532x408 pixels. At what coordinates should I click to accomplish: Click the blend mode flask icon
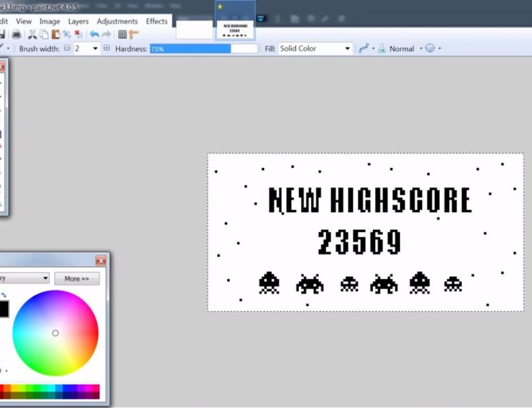tap(382, 48)
